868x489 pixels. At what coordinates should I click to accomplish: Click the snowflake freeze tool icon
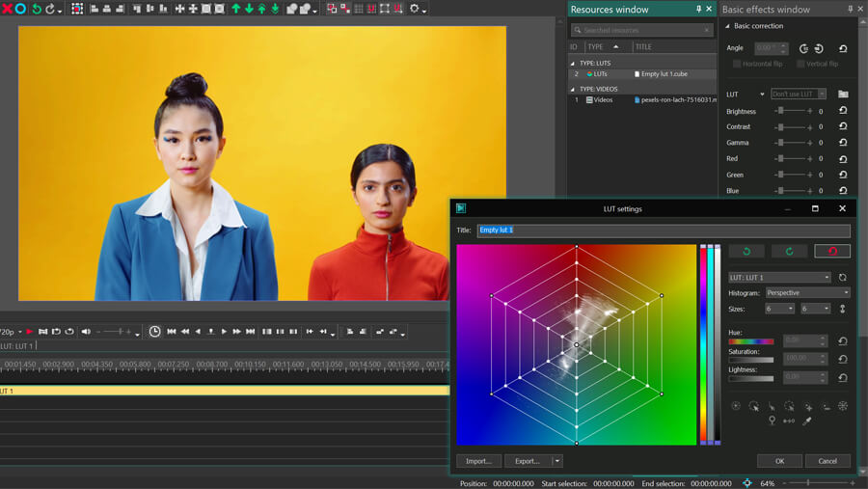tap(843, 406)
